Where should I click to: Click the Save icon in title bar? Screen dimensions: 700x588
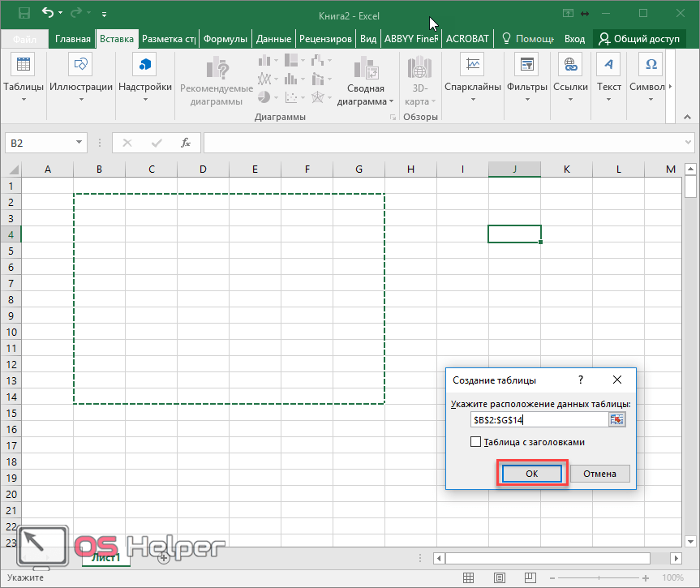pos(24,13)
